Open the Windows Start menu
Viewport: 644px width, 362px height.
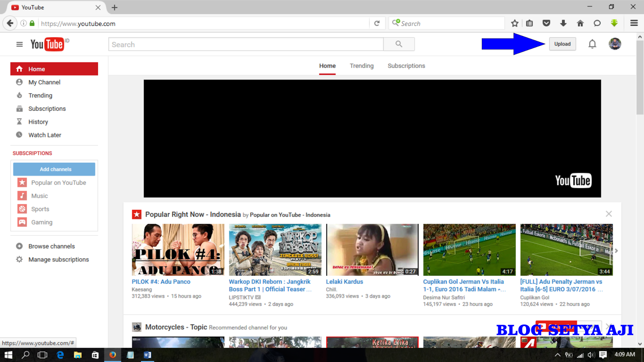(8, 355)
